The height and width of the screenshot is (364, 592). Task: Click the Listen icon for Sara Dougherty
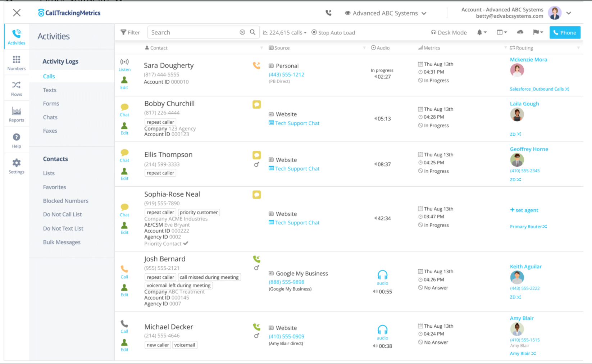coord(124,64)
